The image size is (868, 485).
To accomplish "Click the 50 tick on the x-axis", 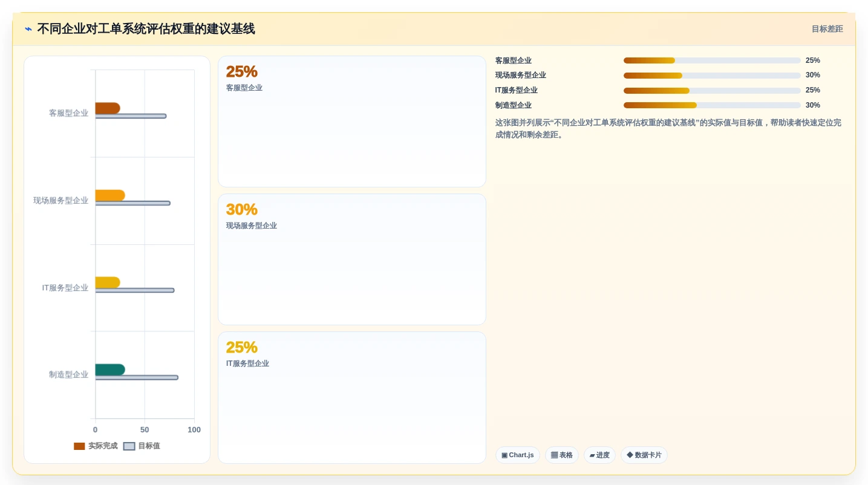I will pos(145,430).
